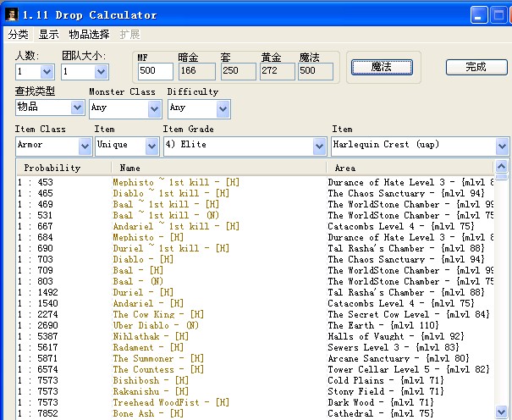The width and height of the screenshot is (512, 420).
Task: Select row The Summoner - [H]
Action: [x=255, y=358]
